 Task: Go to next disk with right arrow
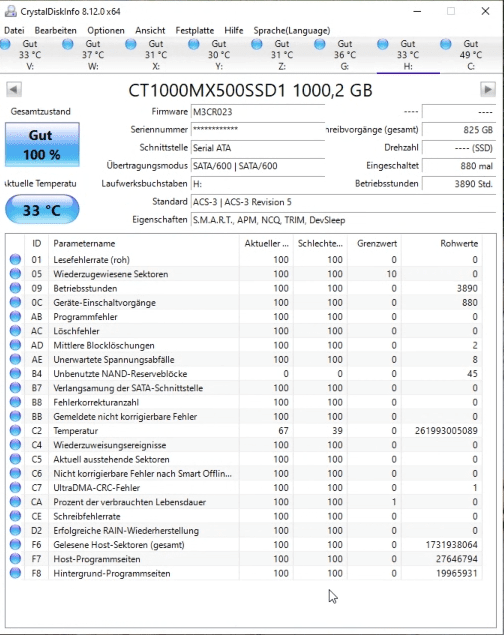click(488, 89)
